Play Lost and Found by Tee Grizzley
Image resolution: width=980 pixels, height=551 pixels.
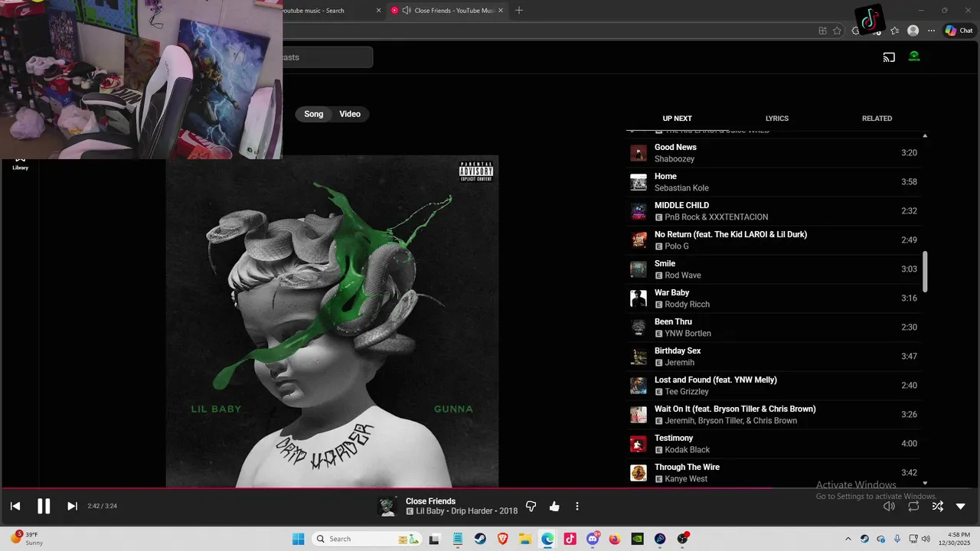[773, 386]
